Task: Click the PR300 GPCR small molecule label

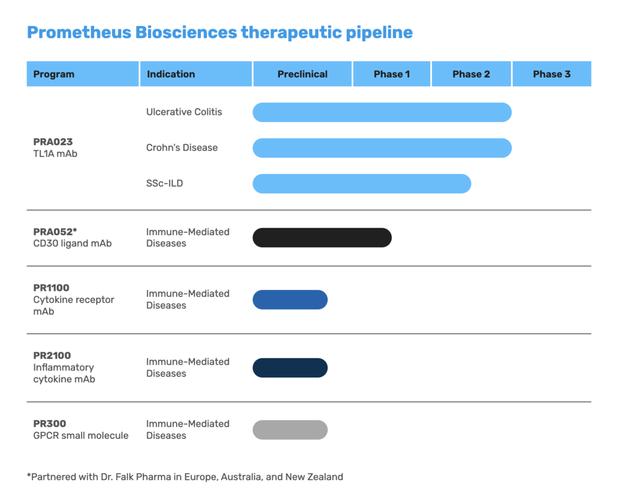Action: [81, 430]
